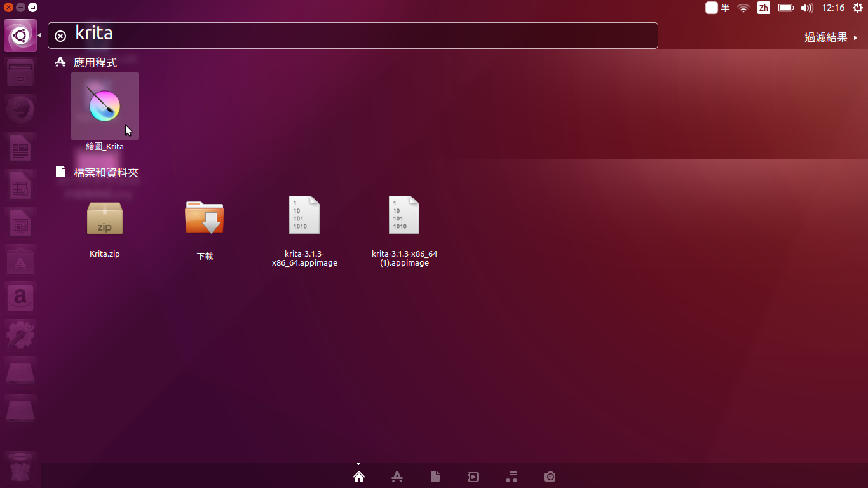Open the Trash in launcher
Screen dimensions: 868x488
coord(20,468)
